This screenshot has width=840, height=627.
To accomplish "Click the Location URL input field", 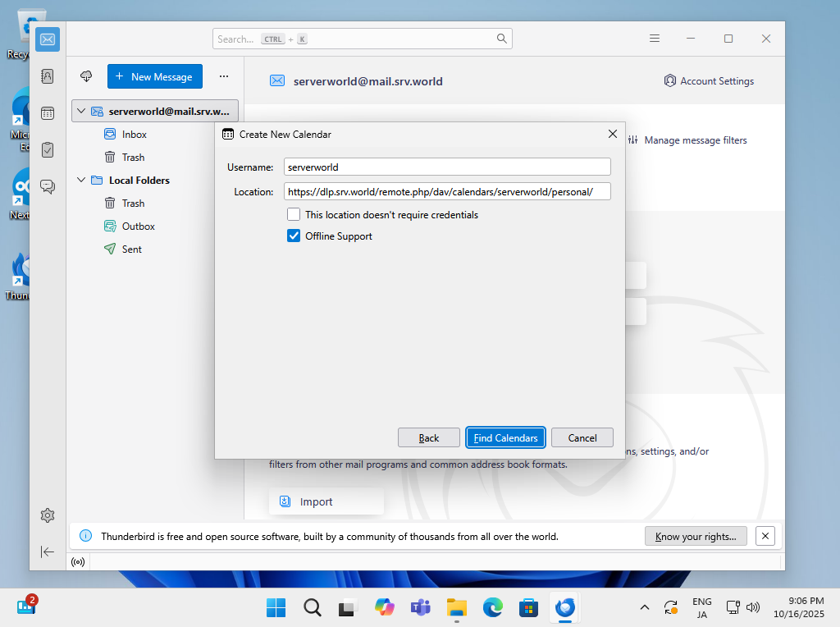I will [x=447, y=191].
